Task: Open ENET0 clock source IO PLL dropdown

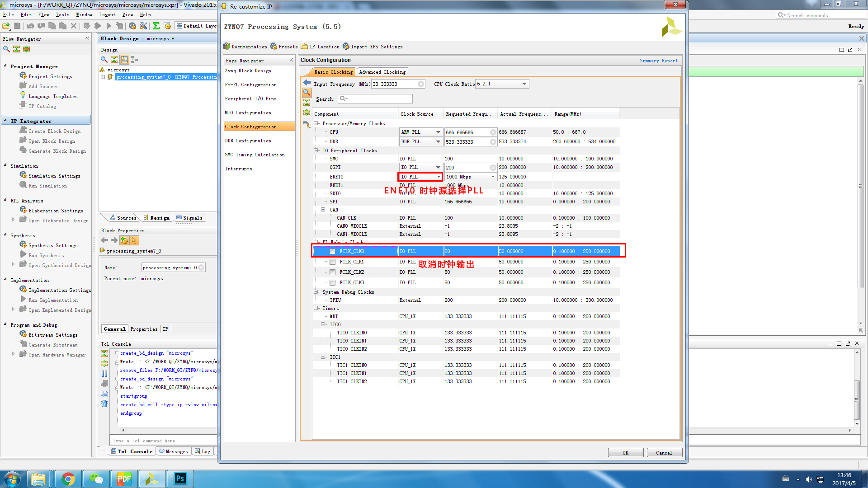Action: [x=421, y=177]
